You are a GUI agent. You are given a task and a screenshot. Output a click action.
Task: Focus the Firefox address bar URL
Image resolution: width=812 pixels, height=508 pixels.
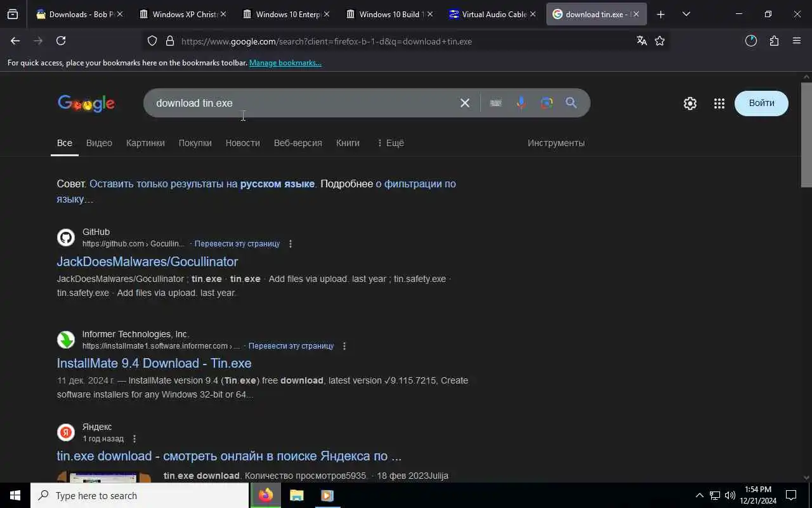click(x=406, y=41)
